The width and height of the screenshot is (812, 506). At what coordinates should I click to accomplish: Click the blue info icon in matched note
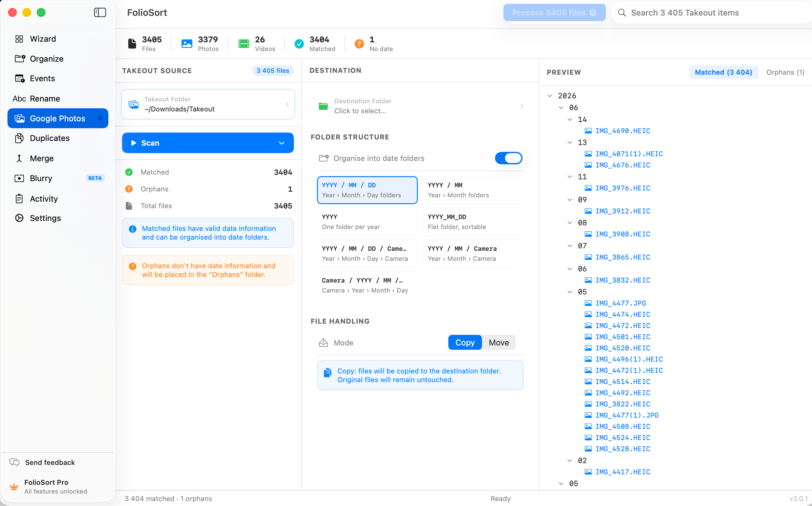pos(133,229)
